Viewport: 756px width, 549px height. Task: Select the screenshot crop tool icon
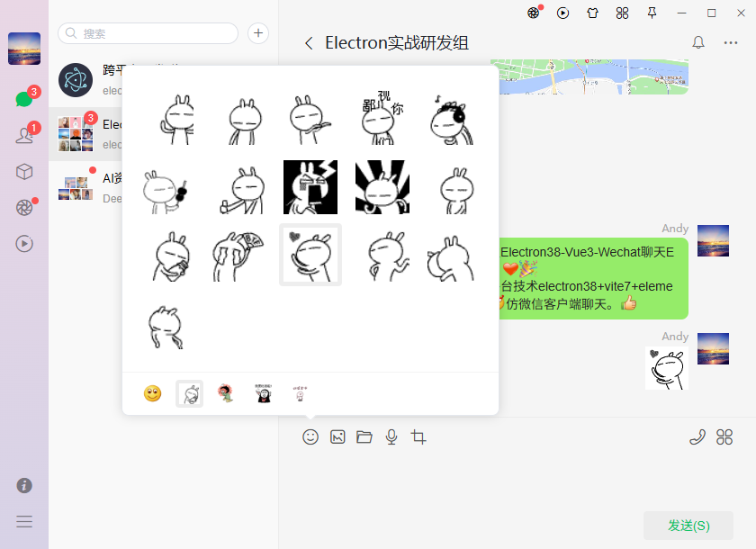(x=418, y=436)
